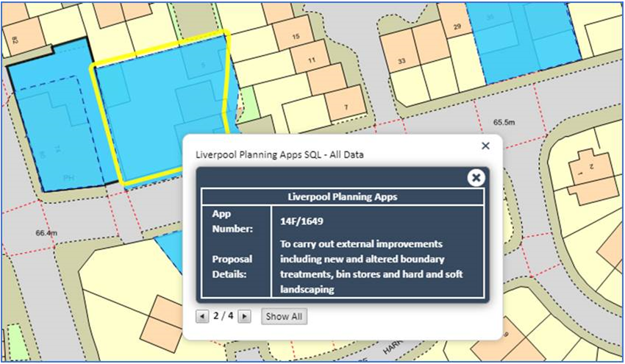Click building number 7 on the map
This screenshot has width=625, height=364.
[x=346, y=107]
